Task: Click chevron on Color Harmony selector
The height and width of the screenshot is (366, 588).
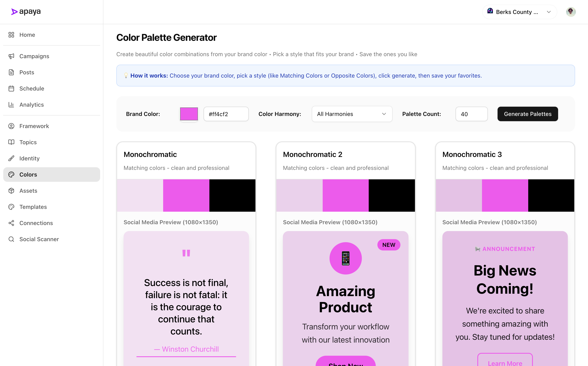Action: pos(384,114)
